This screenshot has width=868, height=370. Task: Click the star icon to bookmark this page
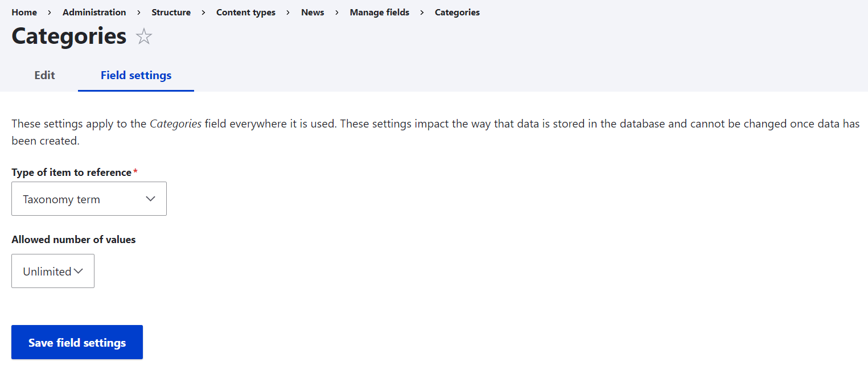144,37
